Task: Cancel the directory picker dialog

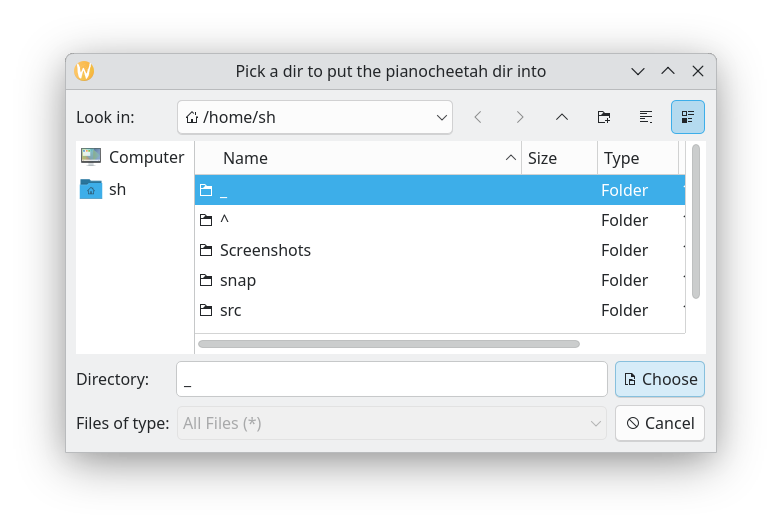Action: (659, 423)
